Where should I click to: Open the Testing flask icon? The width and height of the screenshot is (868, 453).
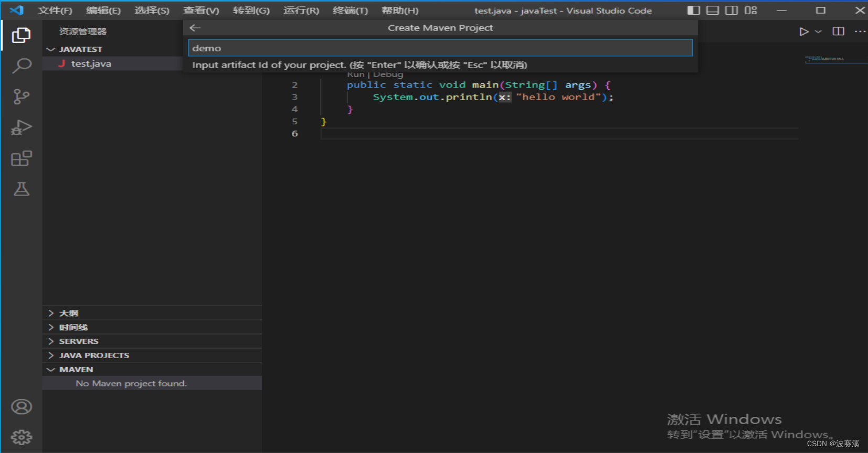[x=21, y=189]
